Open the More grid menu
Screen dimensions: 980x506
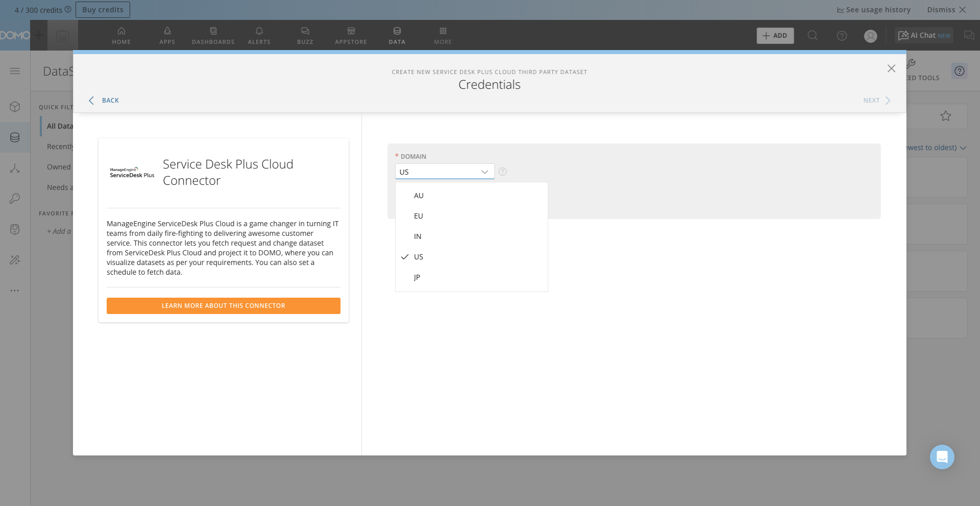443,35
